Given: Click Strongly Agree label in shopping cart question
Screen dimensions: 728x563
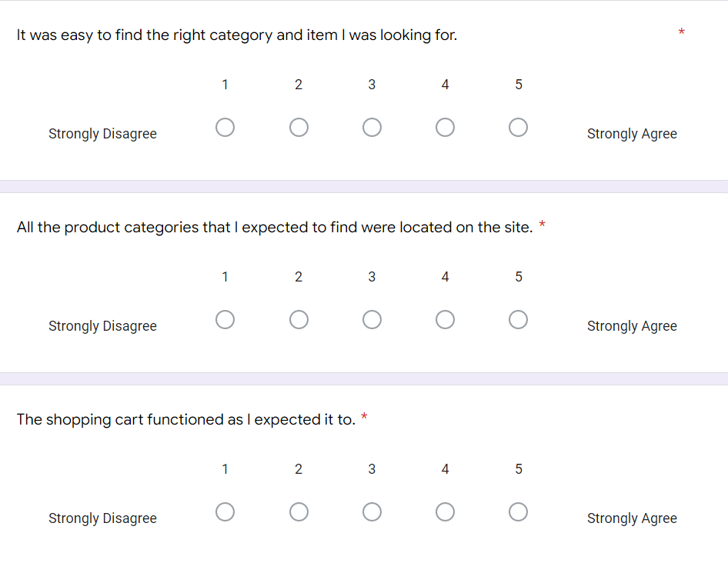Looking at the screenshot, I should [x=632, y=518].
